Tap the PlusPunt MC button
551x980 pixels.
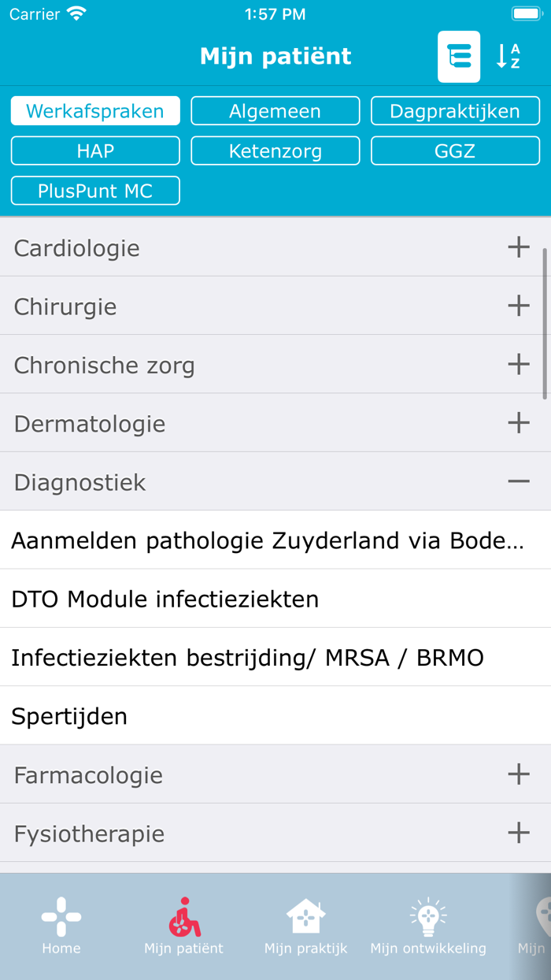[94, 190]
